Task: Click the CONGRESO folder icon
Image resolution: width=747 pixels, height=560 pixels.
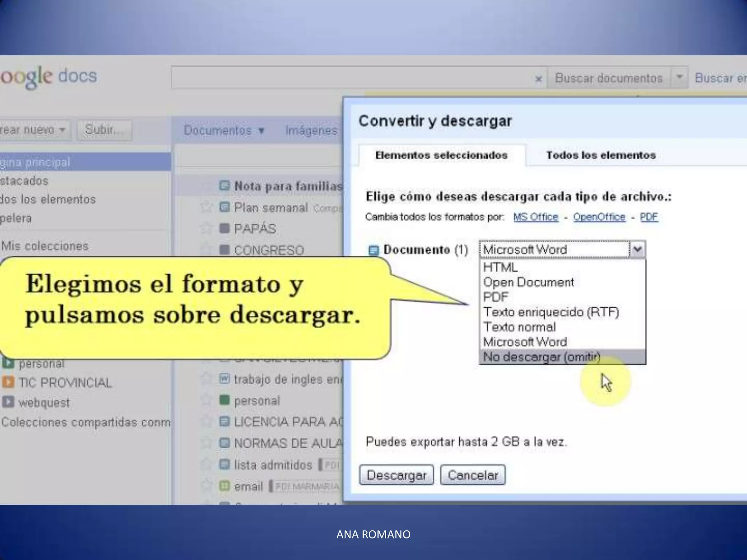Action: 225,250
